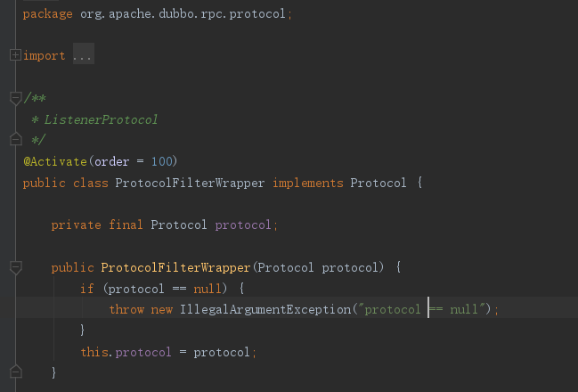Click the folded import ellipsis placeholder
Viewport: 578px width, 392px height.
point(82,55)
